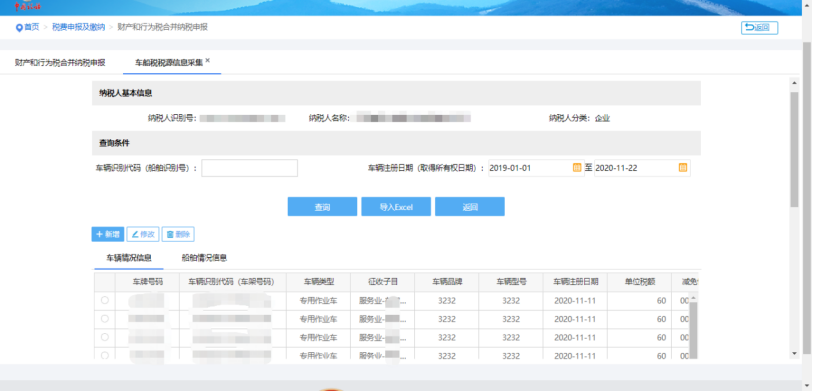Click the 修改 edit button

(143, 234)
